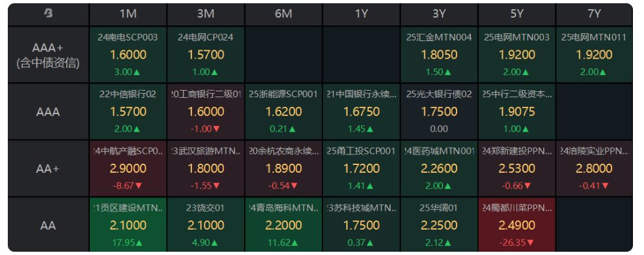The width and height of the screenshot is (644, 255).
Task: Click the 25浙能源SCP001 yield 1.6200
Action: [283, 112]
